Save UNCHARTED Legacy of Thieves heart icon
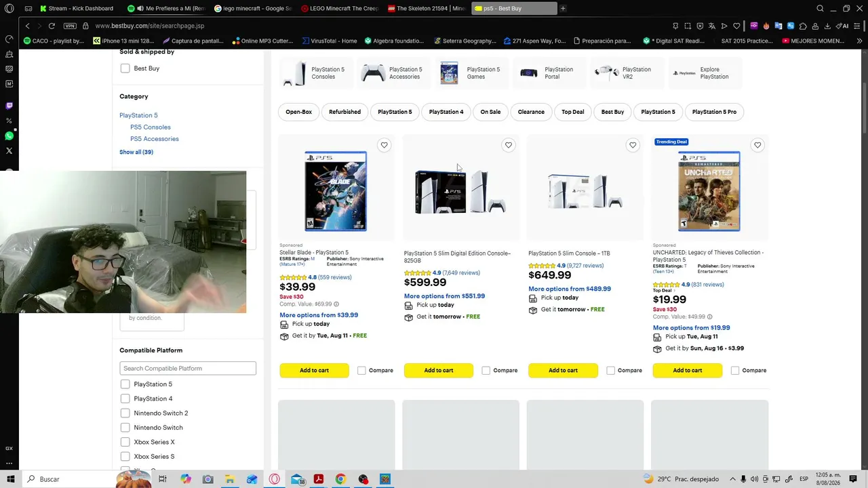This screenshot has width=868, height=488. 757,145
